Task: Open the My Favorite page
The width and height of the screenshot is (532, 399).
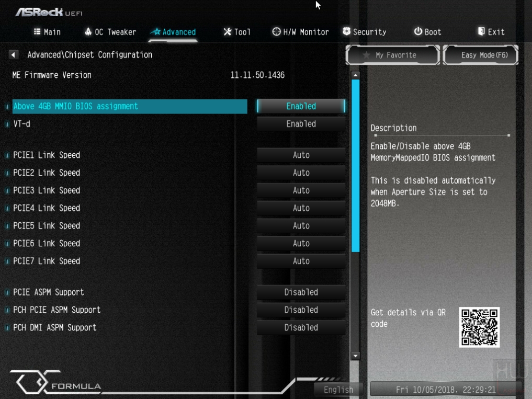Action: point(392,54)
